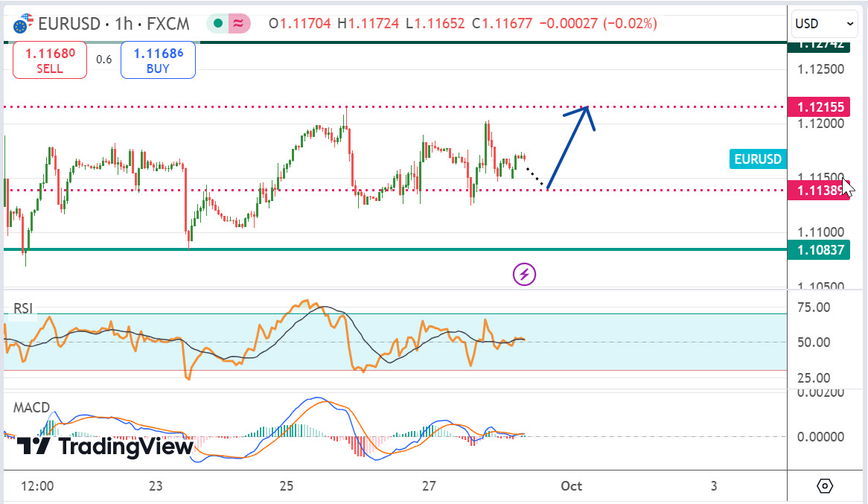Click the MACD indicator label
Screen dimensions: 868x504
point(31,407)
